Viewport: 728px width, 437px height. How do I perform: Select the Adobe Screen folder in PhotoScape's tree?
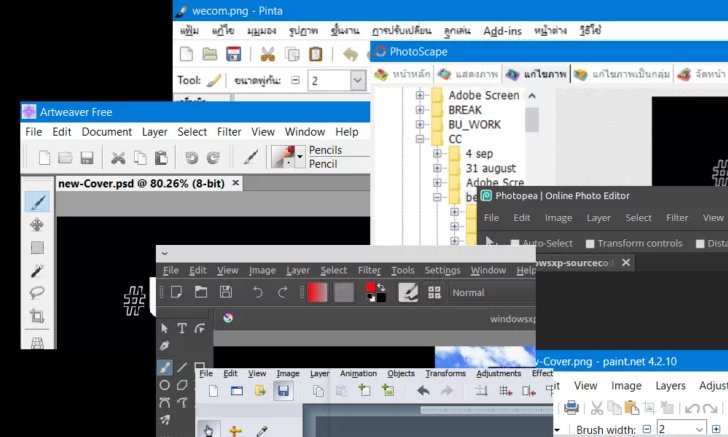coord(484,95)
